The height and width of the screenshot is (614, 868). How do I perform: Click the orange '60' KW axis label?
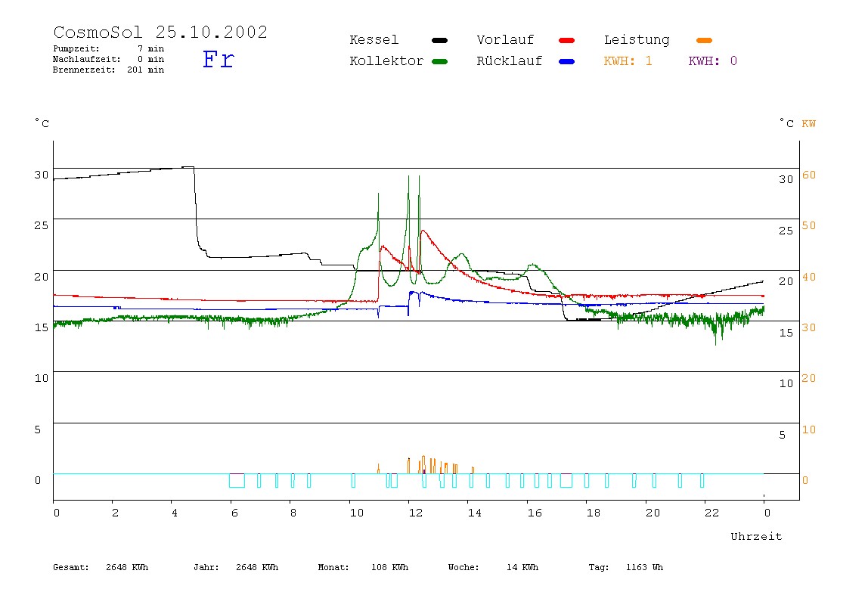(x=809, y=175)
